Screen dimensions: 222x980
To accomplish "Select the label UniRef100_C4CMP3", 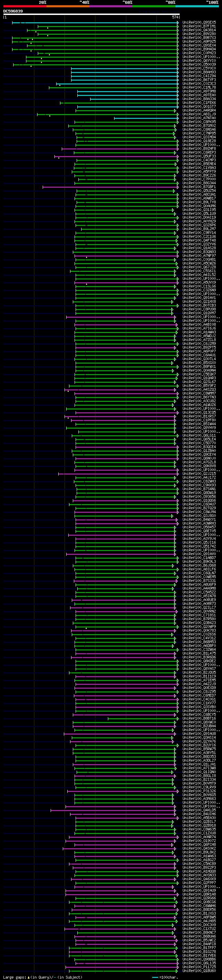I will coord(199,160).
